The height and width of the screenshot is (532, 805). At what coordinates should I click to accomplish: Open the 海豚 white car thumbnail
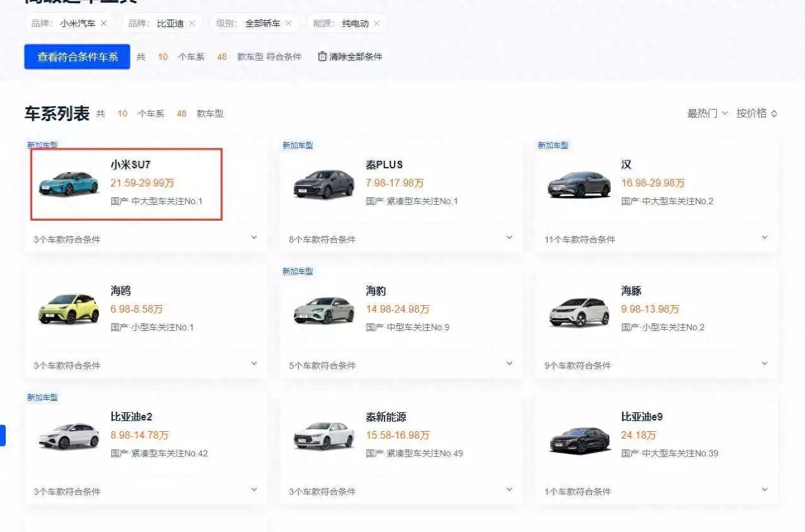579,311
